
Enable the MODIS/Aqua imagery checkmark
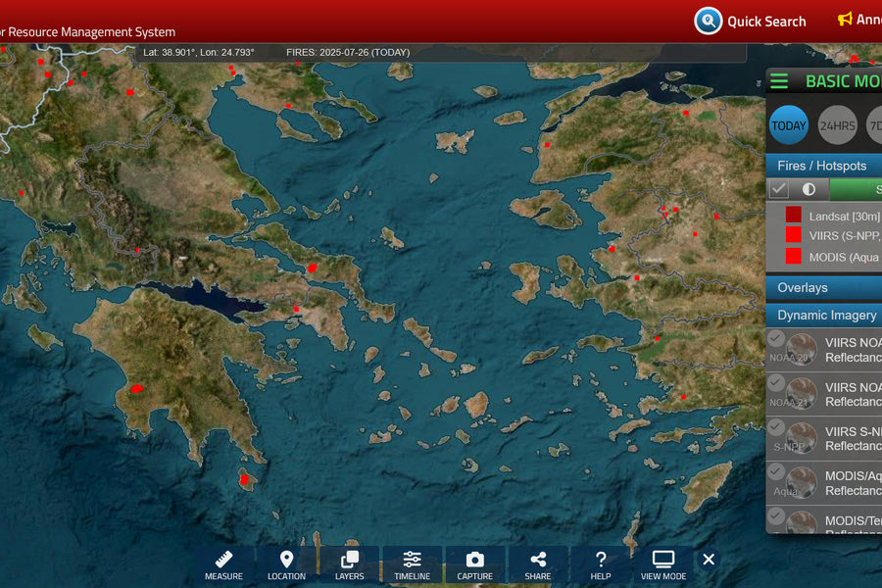[x=776, y=471]
